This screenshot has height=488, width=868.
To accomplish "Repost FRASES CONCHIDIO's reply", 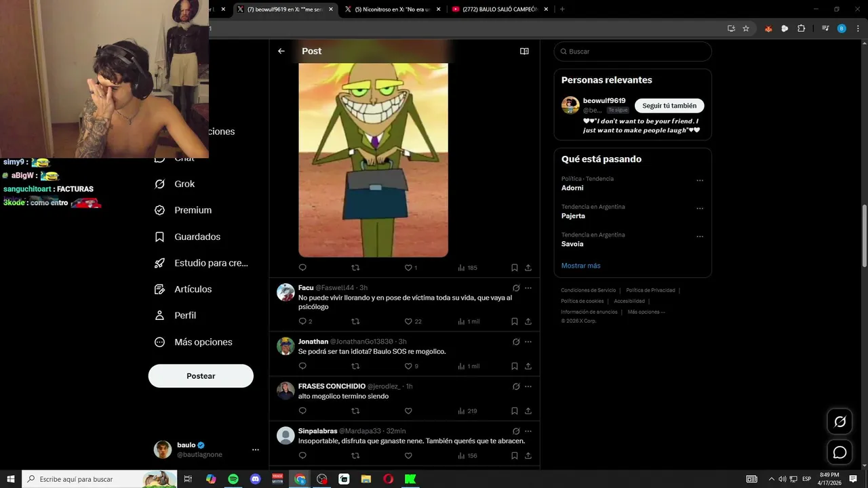I will click(355, 411).
